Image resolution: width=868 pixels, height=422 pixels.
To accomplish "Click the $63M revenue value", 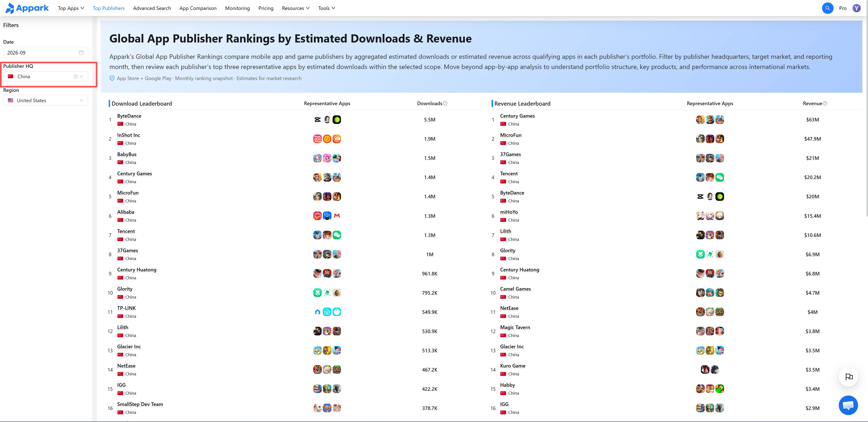I will tap(812, 119).
